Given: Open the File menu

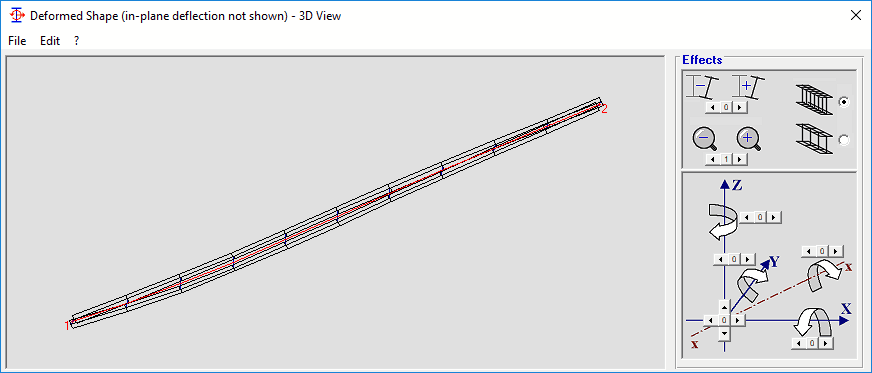Looking at the screenshot, I should pos(17,41).
